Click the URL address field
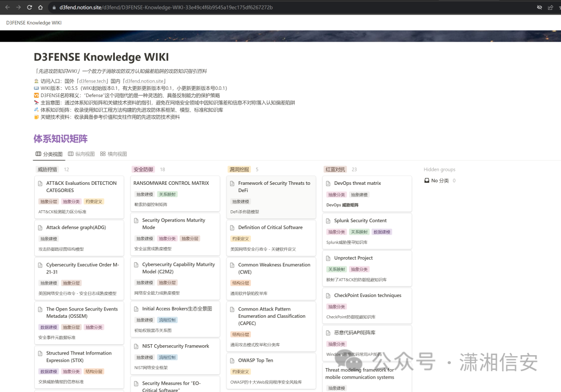The image size is (561, 392). (166, 7)
